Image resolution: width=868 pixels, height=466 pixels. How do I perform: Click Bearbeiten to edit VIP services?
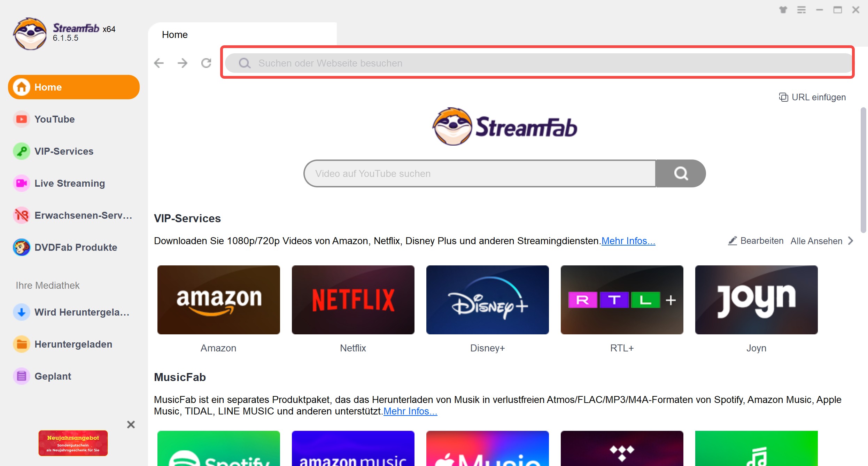pos(755,241)
